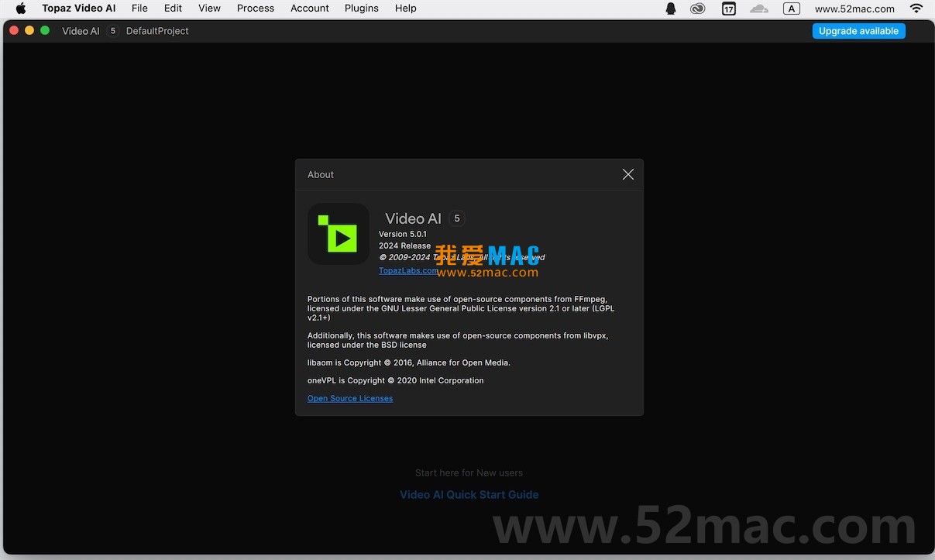This screenshot has width=935, height=560.
Task: Click the Version 5.0.1 text
Action: click(x=403, y=234)
